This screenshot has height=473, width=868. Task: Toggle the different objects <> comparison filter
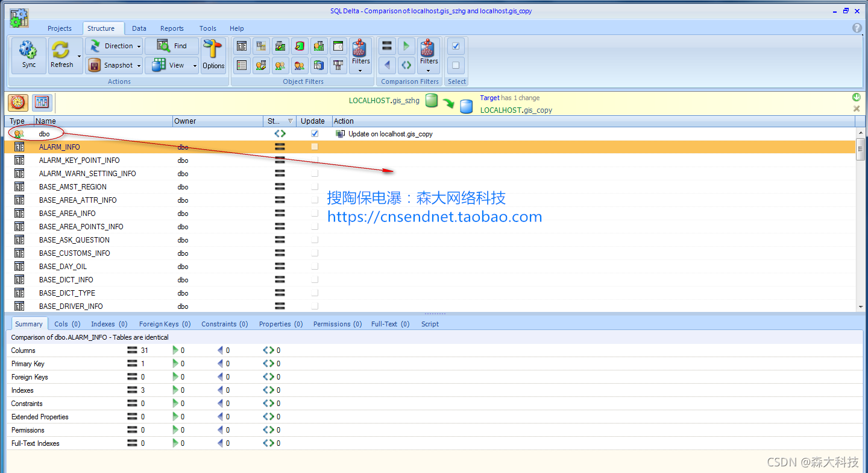point(407,65)
